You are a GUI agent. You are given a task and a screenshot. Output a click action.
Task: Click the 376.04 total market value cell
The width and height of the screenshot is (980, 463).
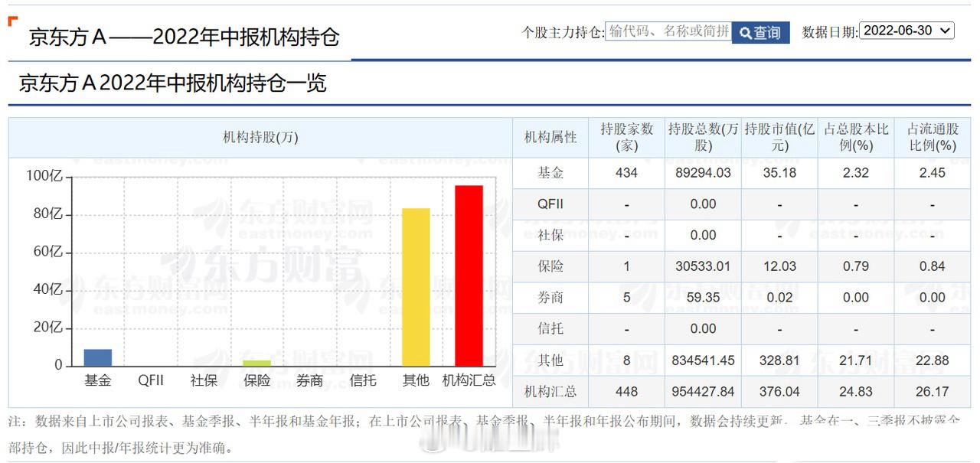(779, 392)
